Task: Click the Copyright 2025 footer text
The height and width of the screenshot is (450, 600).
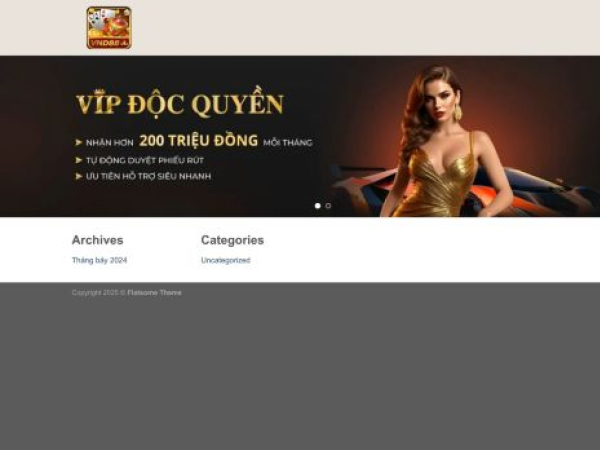Action: click(97, 293)
